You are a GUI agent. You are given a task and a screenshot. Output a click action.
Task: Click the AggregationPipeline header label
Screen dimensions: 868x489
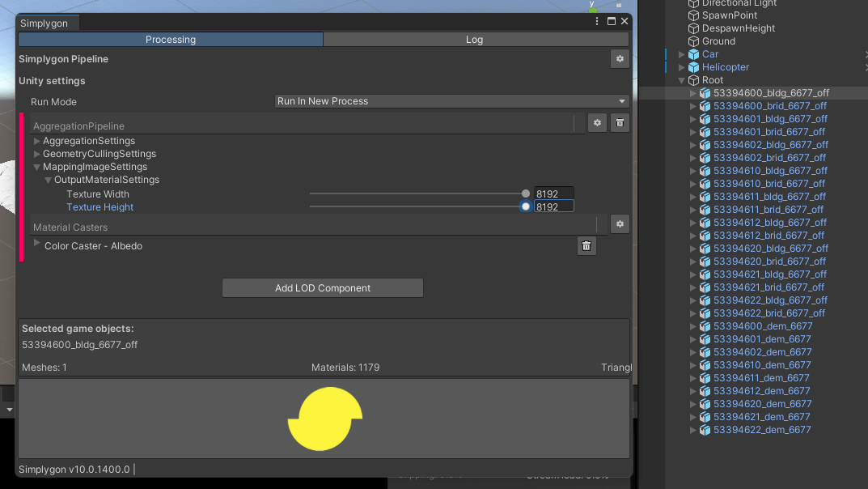(x=78, y=126)
